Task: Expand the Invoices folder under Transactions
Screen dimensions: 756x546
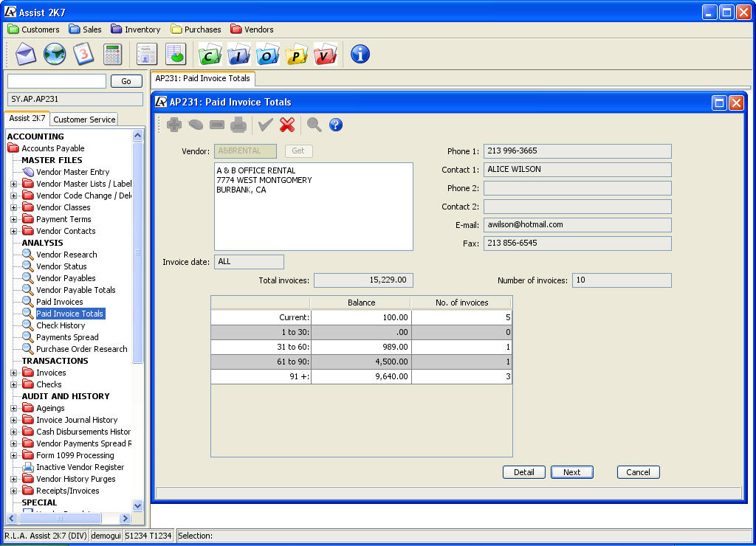Action: 13,373
